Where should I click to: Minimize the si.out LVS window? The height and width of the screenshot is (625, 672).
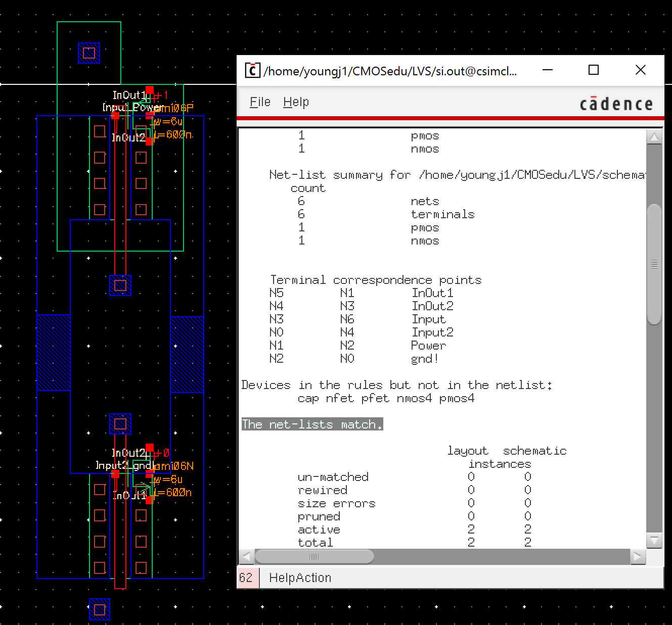coord(548,70)
